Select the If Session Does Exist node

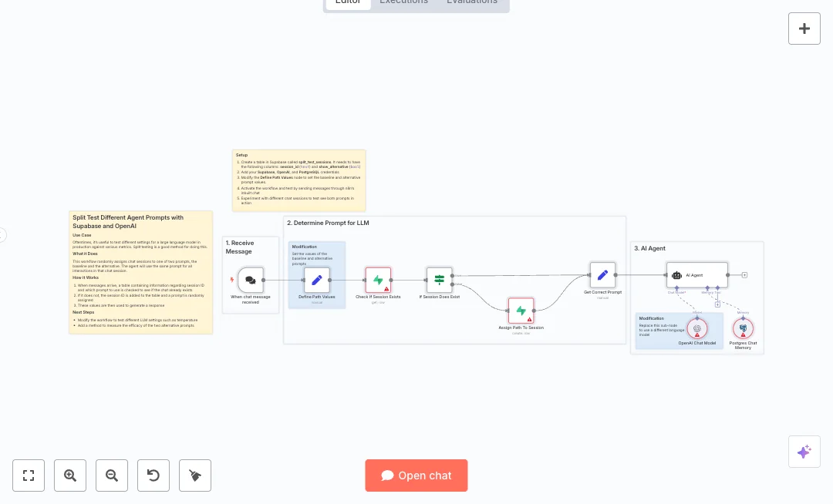click(x=439, y=280)
